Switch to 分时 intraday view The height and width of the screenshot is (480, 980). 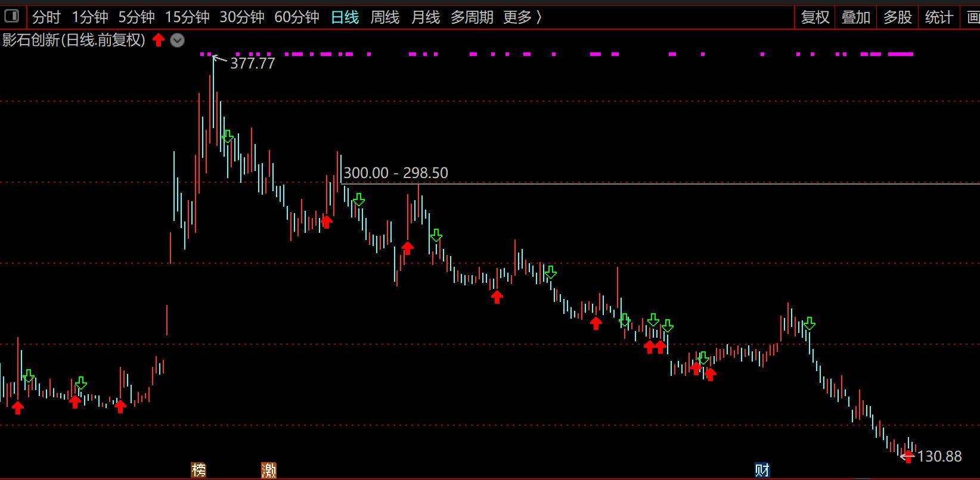pos(46,17)
